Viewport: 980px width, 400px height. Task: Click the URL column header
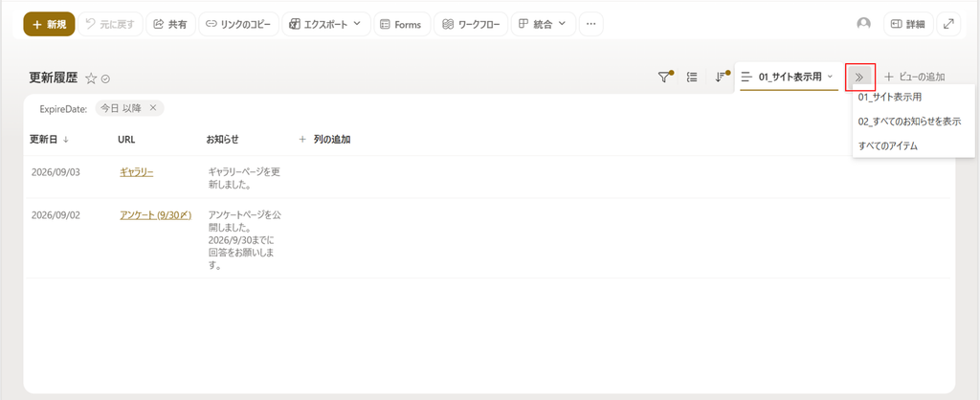(x=126, y=140)
